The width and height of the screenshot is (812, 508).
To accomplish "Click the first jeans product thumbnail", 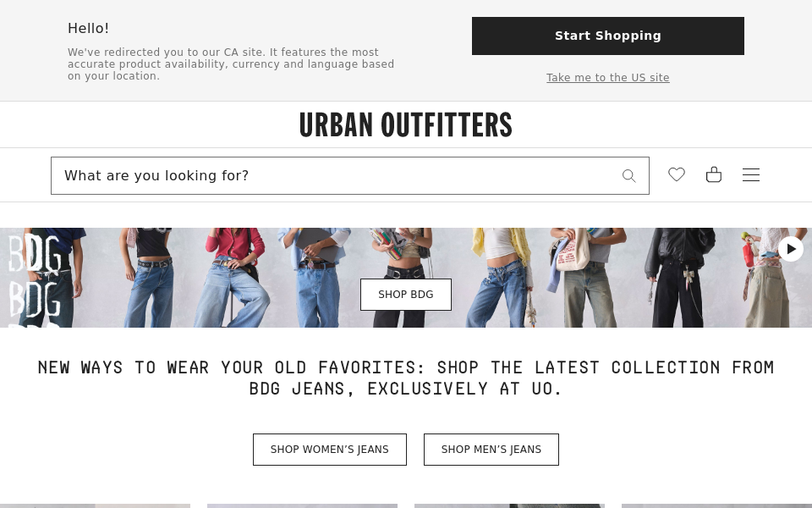I will [x=96, y=506].
